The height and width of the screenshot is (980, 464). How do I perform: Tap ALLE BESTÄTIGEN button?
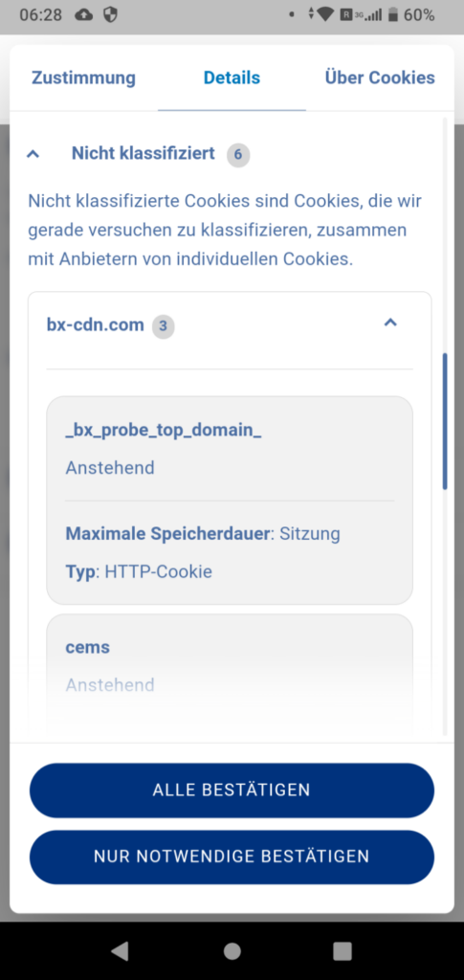pyautogui.click(x=232, y=790)
